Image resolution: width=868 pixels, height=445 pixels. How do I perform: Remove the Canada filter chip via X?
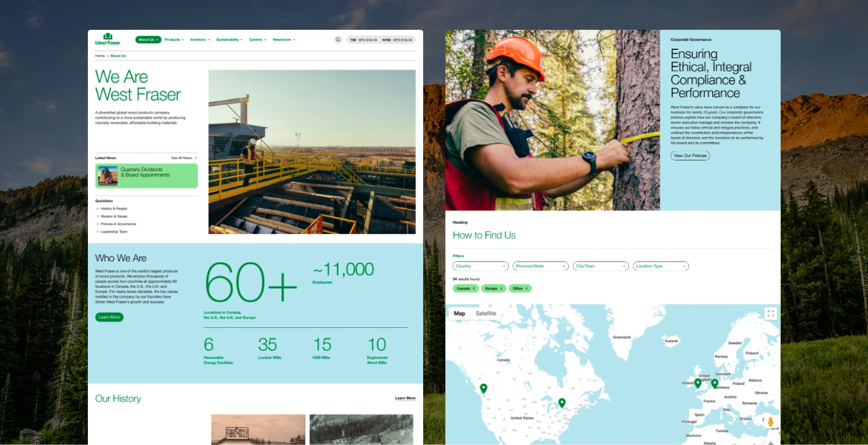pos(474,288)
